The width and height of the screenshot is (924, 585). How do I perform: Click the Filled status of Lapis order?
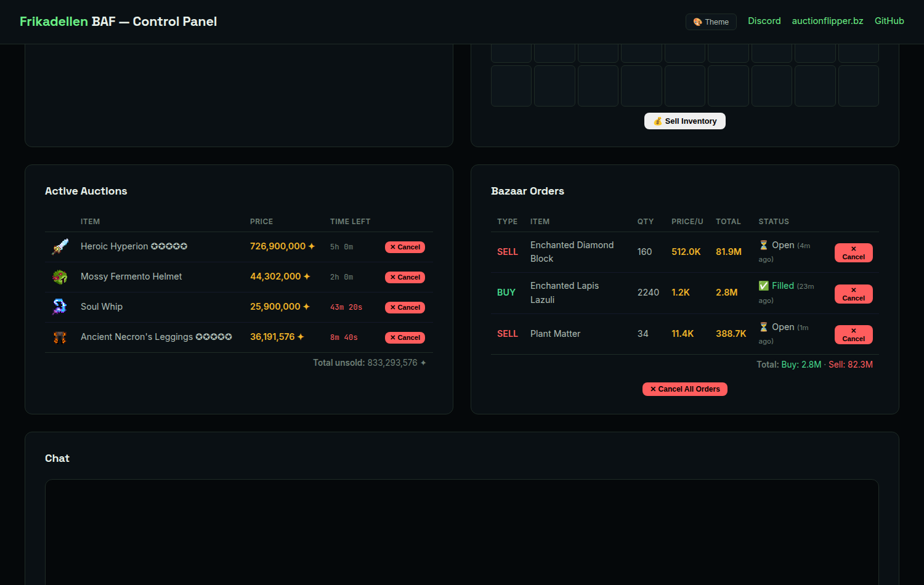(x=786, y=292)
